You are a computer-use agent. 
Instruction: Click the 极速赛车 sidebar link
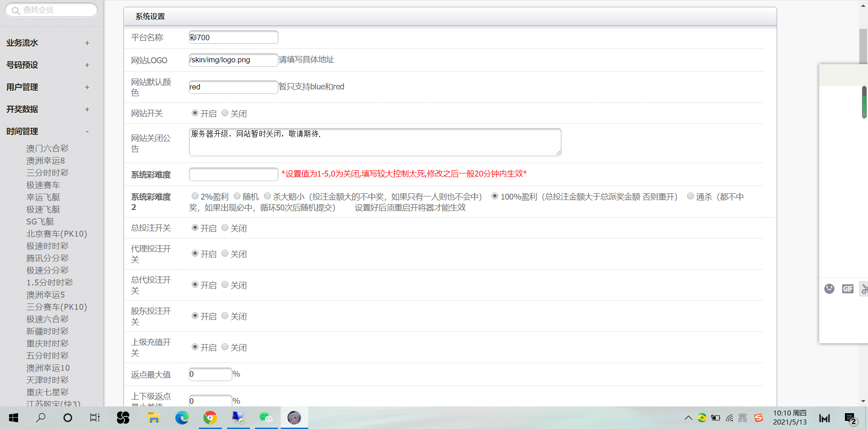pos(43,185)
